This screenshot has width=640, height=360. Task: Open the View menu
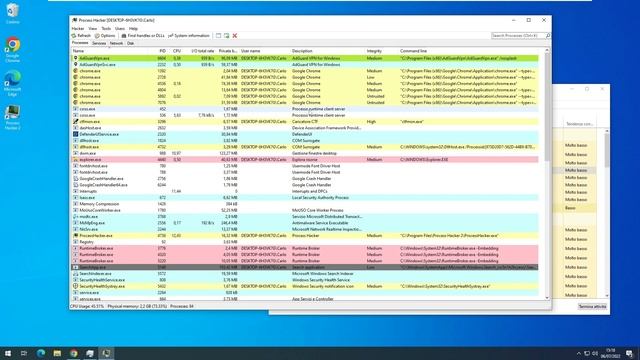93,29
